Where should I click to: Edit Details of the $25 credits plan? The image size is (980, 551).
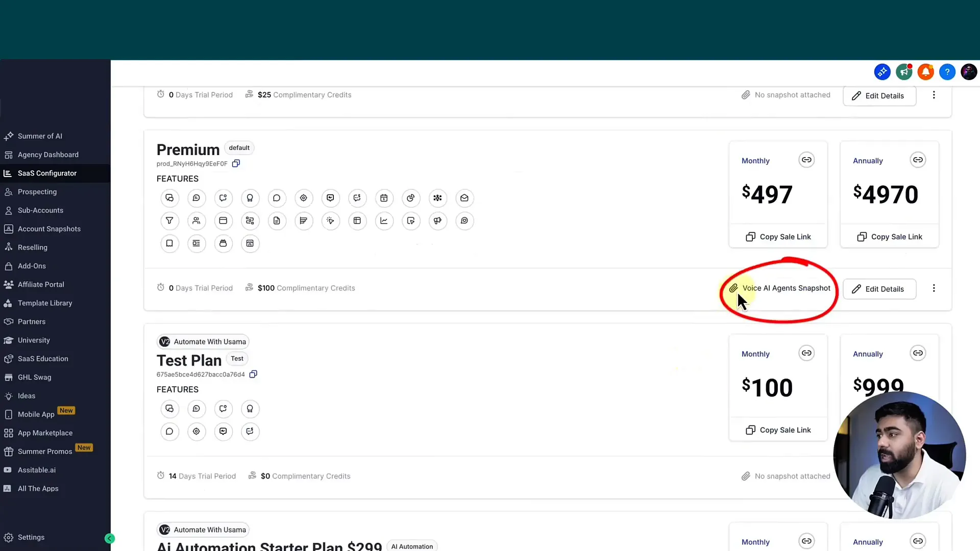coord(879,96)
